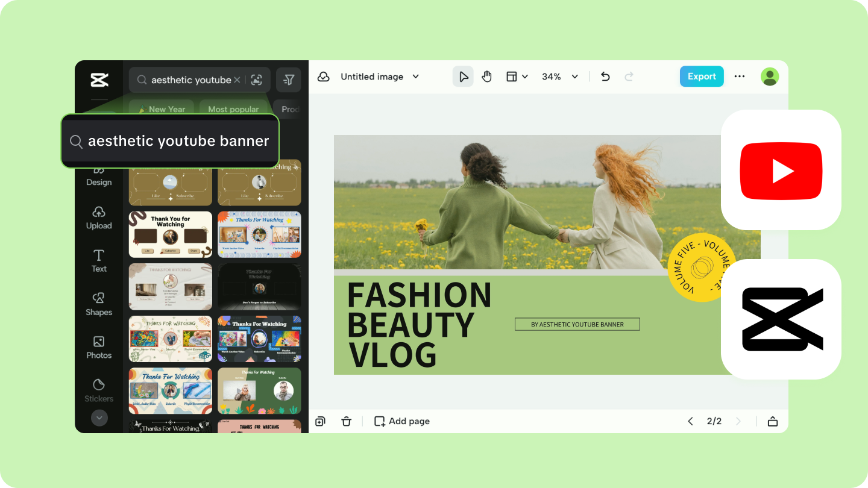This screenshot has width=868, height=488.
Task: Open the Photos panel
Action: 99,348
